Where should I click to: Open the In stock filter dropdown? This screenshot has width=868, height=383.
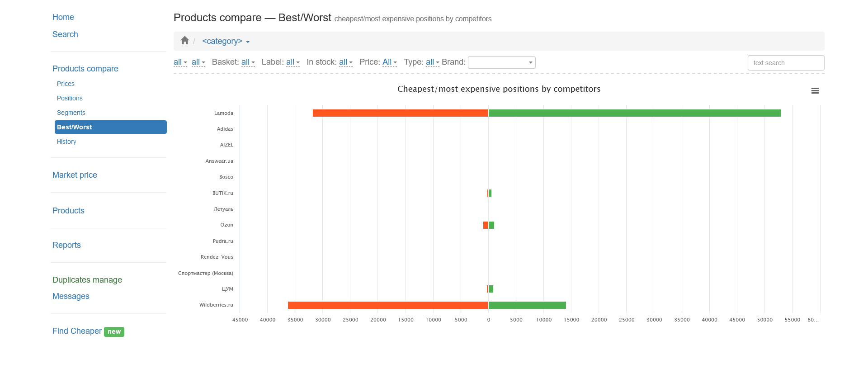pyautogui.click(x=346, y=62)
